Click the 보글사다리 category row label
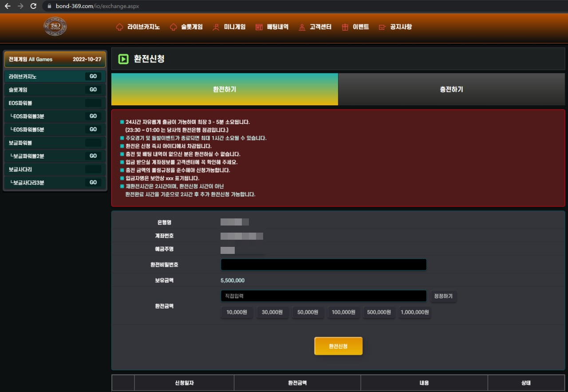Viewport: 568px width, 392px height. tap(20, 170)
